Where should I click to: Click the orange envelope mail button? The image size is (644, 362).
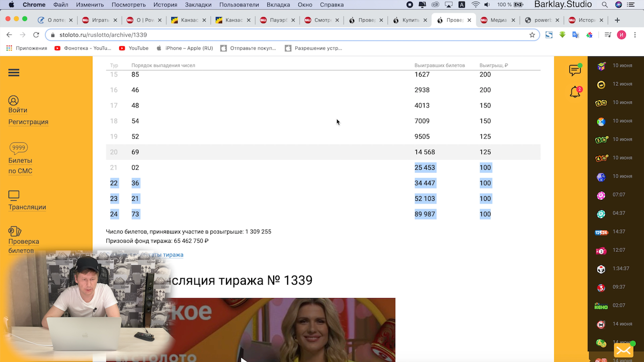pyautogui.click(x=624, y=351)
